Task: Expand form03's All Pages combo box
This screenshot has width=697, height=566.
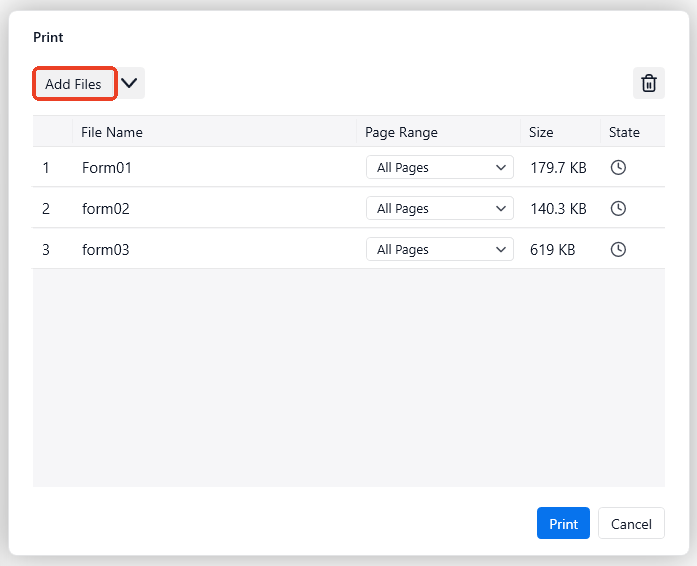Action: (439, 250)
